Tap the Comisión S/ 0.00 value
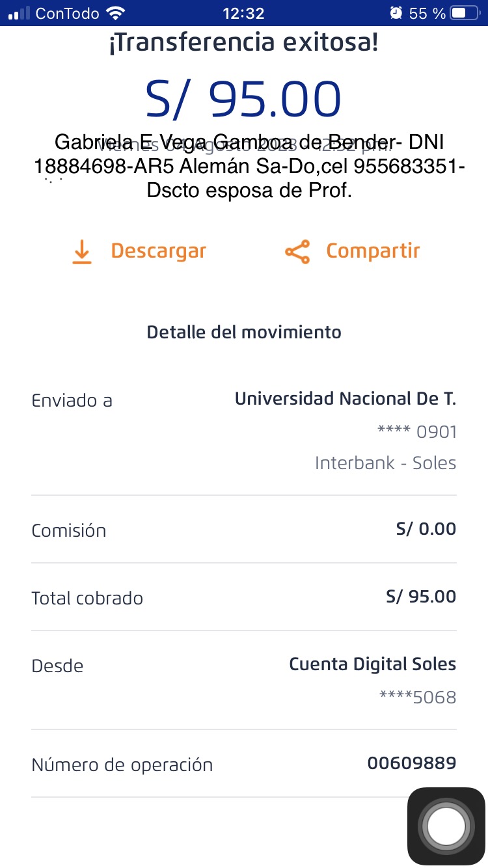Image resolution: width=488 pixels, height=868 pixels. pyautogui.click(x=426, y=529)
